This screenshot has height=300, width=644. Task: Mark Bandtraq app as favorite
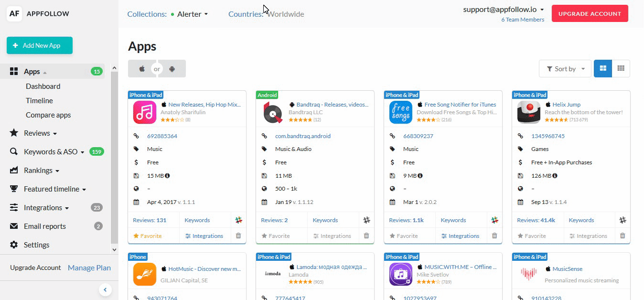tap(276, 236)
